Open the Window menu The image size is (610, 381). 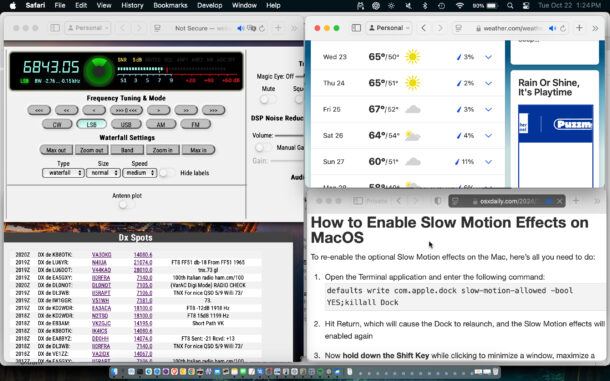[244, 5]
